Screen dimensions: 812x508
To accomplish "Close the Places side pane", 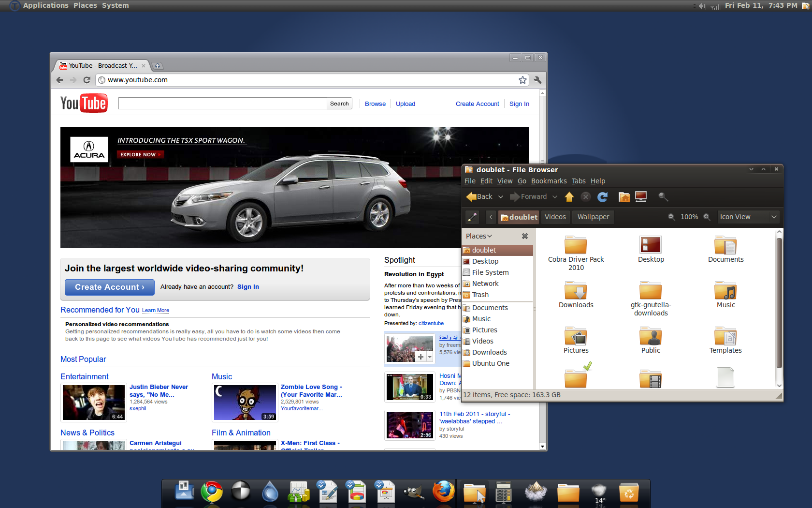I will 525,236.
